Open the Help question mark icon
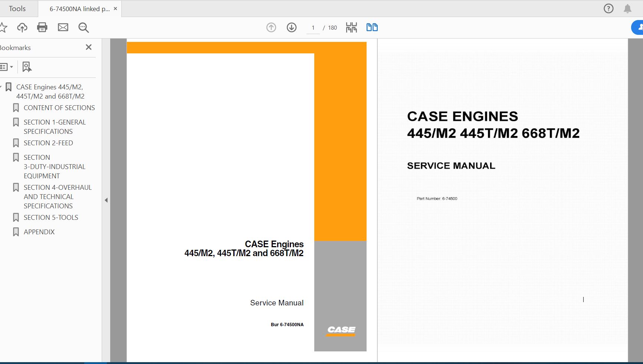Image resolution: width=643 pixels, height=364 pixels. 608,9
